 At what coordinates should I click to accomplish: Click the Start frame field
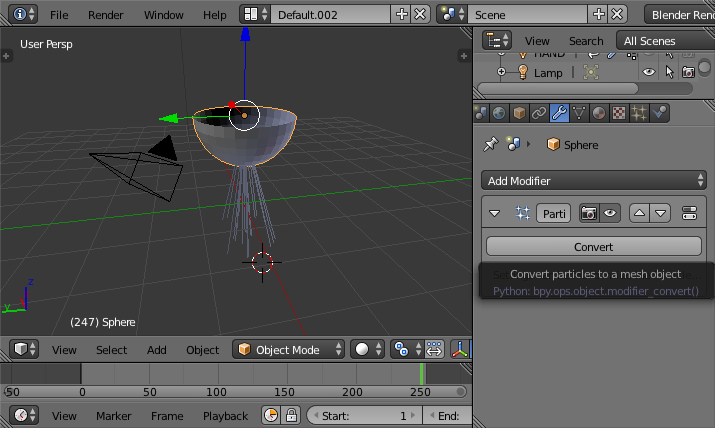pyautogui.click(x=364, y=416)
